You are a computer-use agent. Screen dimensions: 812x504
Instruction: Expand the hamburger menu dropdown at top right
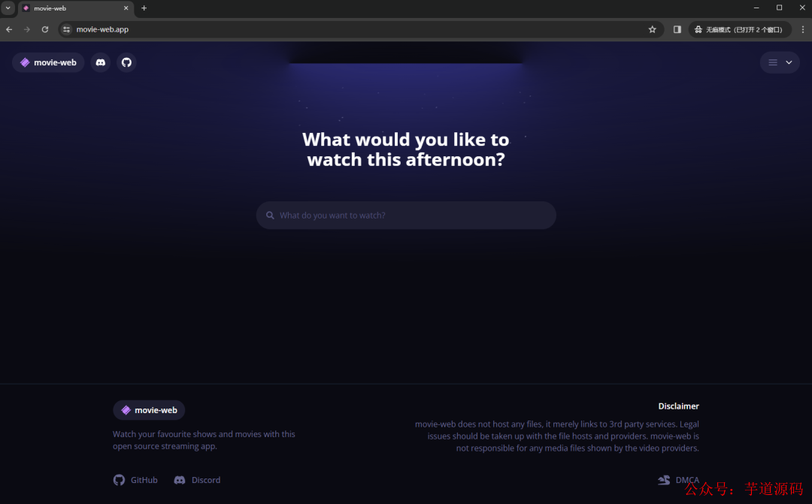point(780,62)
